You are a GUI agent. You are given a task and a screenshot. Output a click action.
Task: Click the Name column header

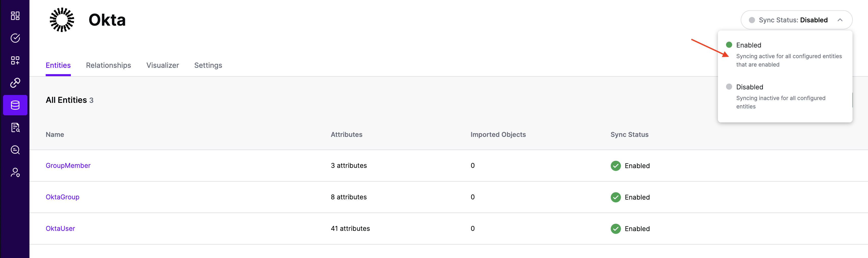click(55, 134)
